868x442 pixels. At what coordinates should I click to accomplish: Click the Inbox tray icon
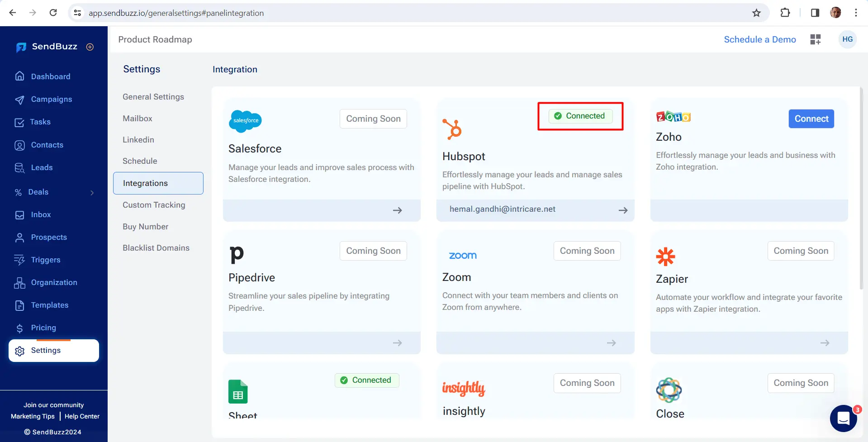click(19, 215)
